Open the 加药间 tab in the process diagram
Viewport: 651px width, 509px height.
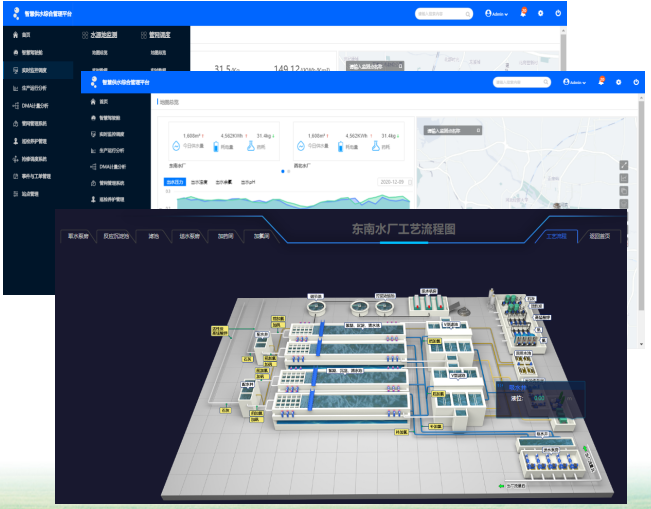coord(225,236)
